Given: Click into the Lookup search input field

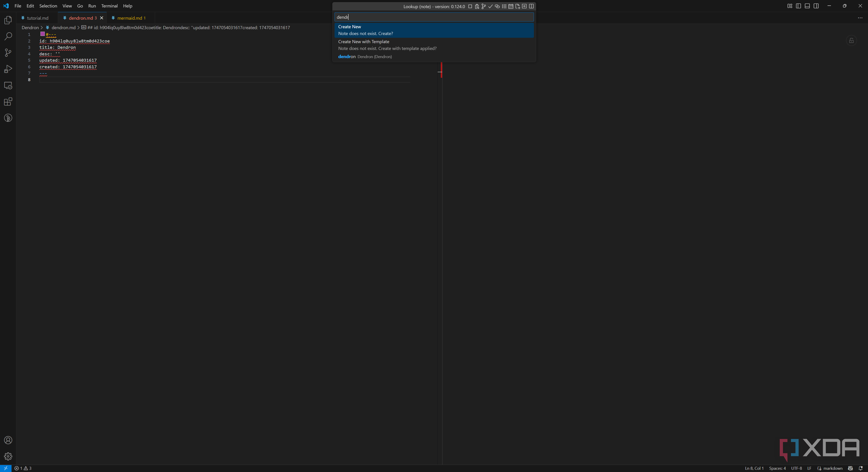Looking at the screenshot, I should click(434, 17).
